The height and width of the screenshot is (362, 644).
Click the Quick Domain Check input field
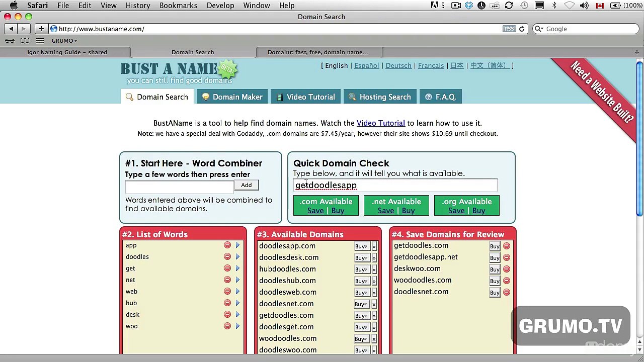point(395,185)
